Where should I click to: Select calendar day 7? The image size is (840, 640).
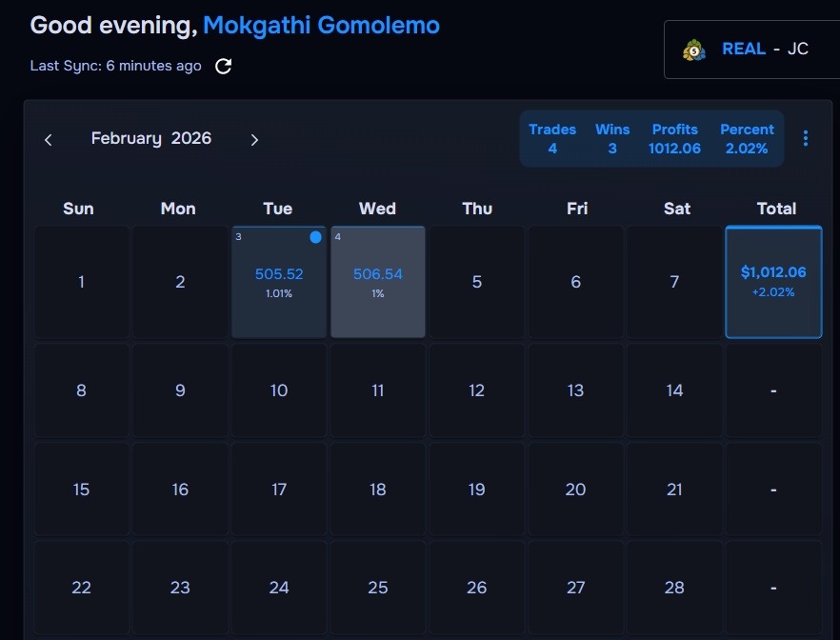(x=674, y=282)
